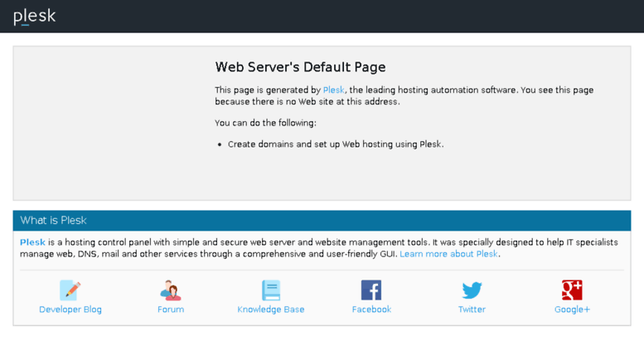Viewport: 644px width, 351px height.
Task: Visit the Developer Blog text link
Action: click(70, 310)
